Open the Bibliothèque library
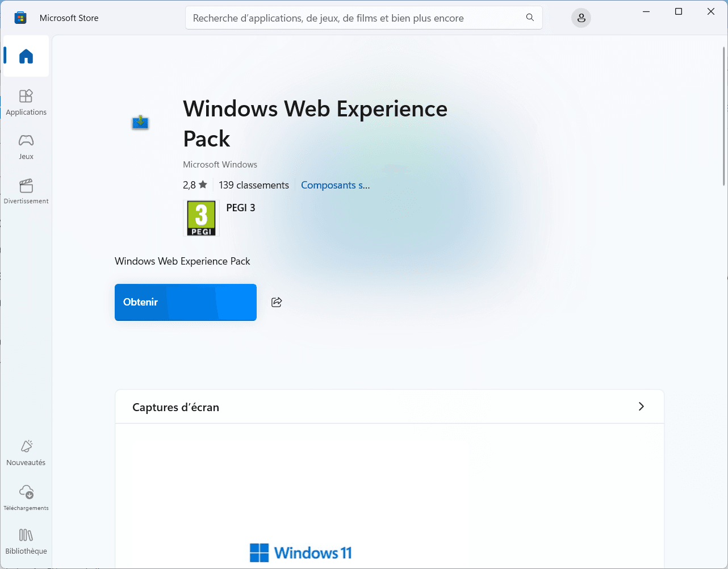The image size is (728, 569). click(x=26, y=542)
